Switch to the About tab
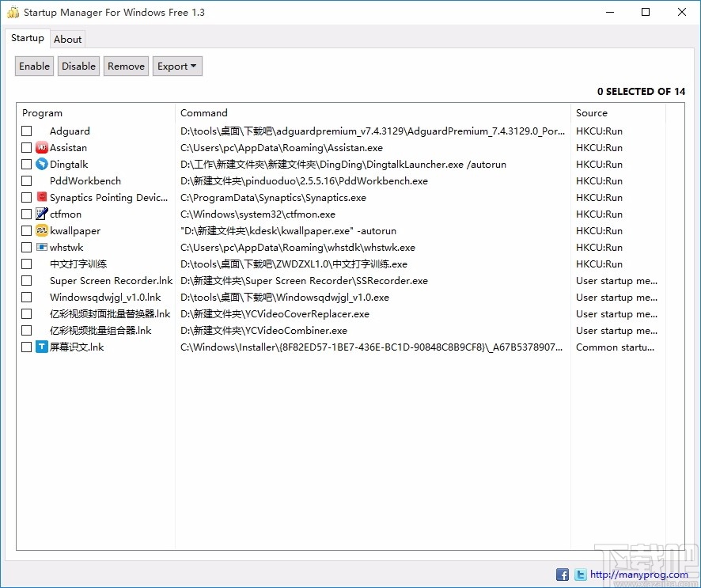This screenshot has width=701, height=588. click(67, 39)
